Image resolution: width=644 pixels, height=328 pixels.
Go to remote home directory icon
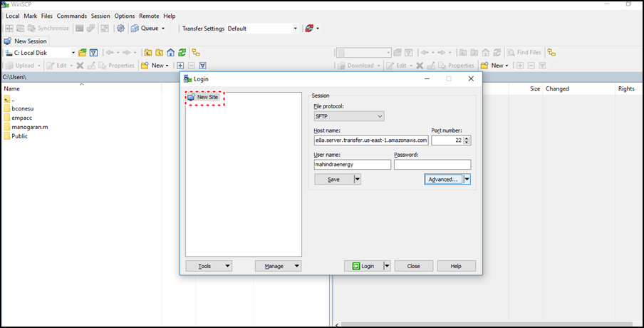tap(485, 53)
